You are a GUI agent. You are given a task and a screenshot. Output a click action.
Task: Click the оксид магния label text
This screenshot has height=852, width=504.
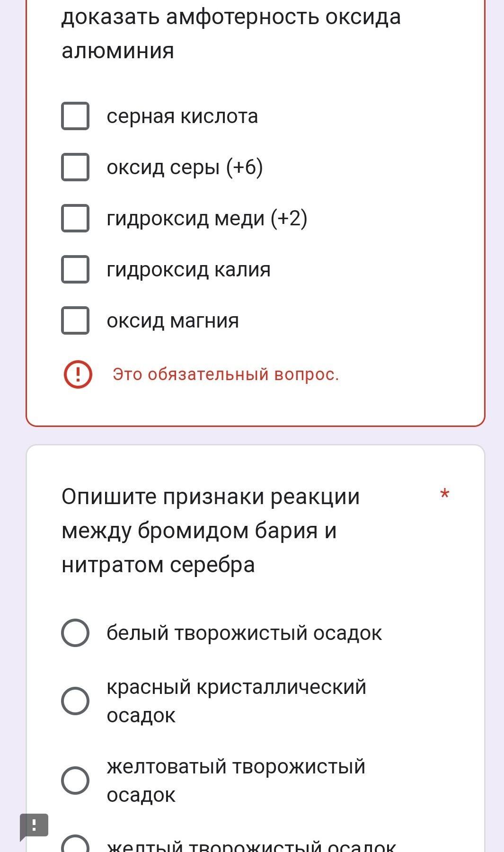click(173, 321)
